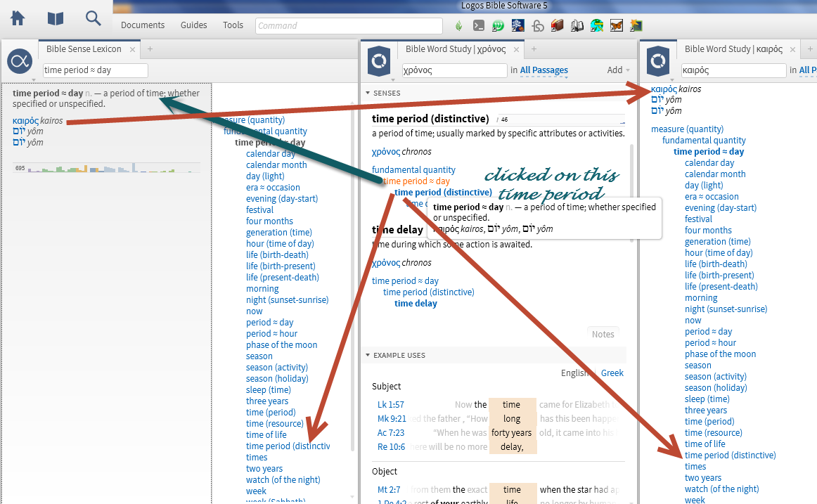
Task: Select the Bible Sense Lexicon tab
Action: 84,49
